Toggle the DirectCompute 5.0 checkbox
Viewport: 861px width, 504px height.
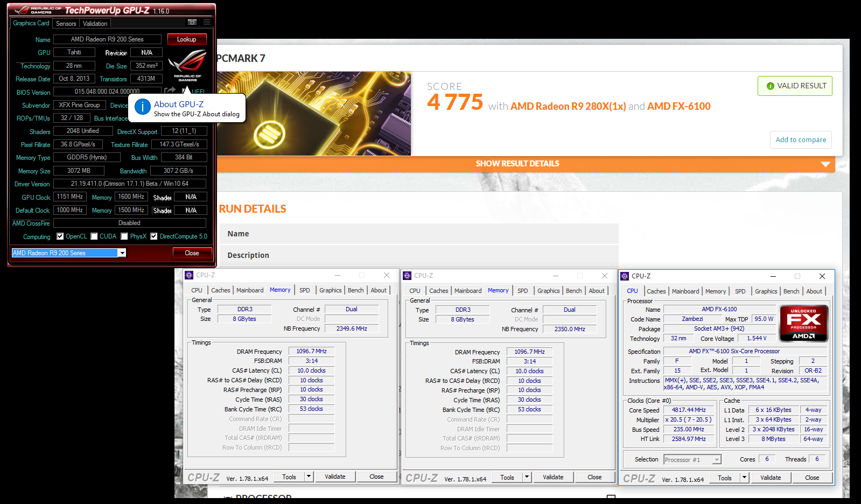point(154,236)
